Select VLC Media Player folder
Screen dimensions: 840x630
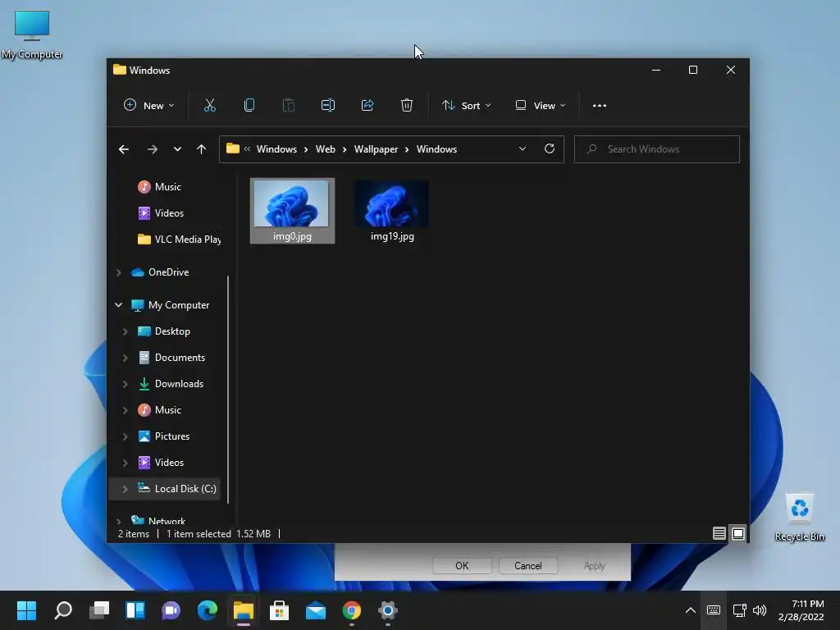(x=179, y=240)
